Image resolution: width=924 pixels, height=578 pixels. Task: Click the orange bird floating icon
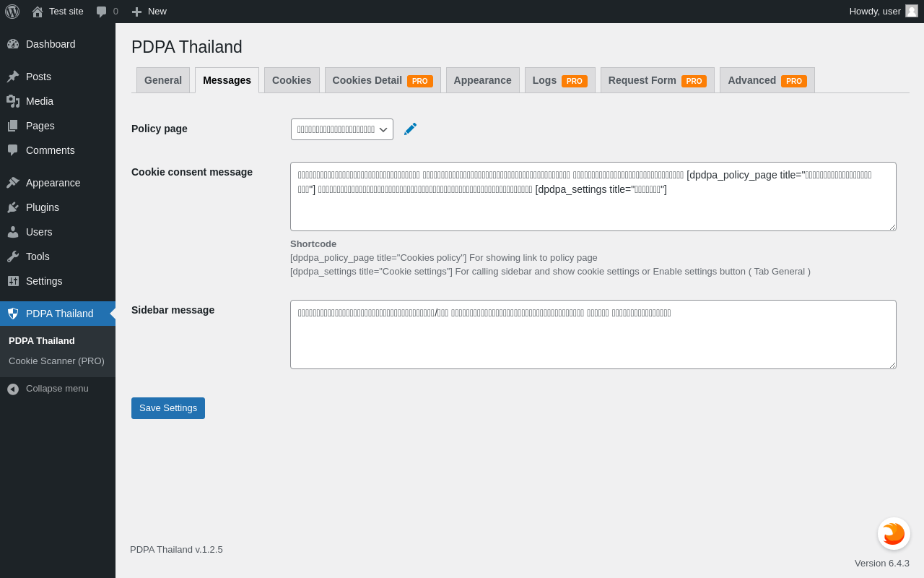[x=894, y=534]
